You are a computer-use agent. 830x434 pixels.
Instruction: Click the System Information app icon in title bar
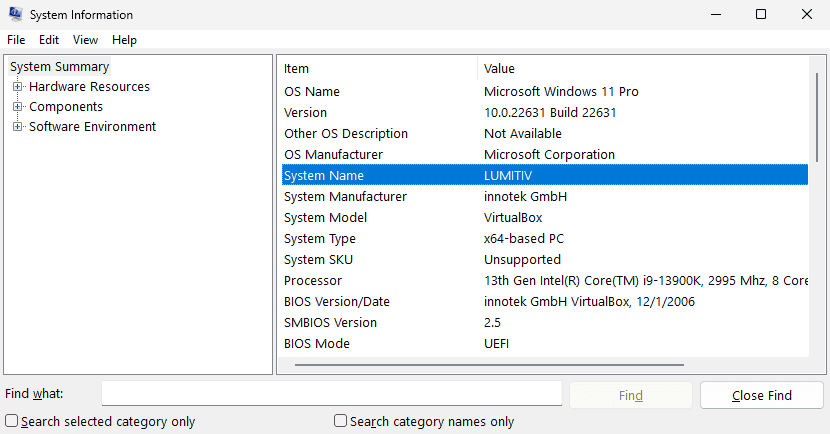pyautogui.click(x=15, y=15)
